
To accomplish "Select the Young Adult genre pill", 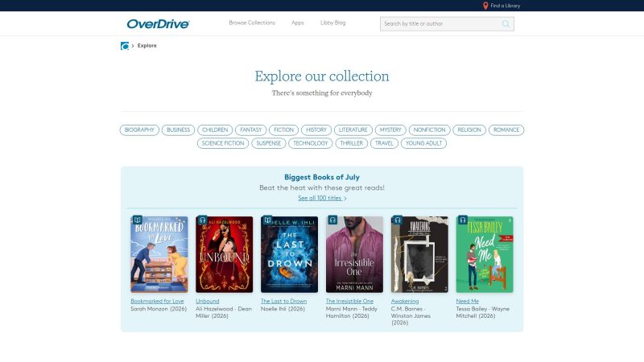I will point(424,143).
